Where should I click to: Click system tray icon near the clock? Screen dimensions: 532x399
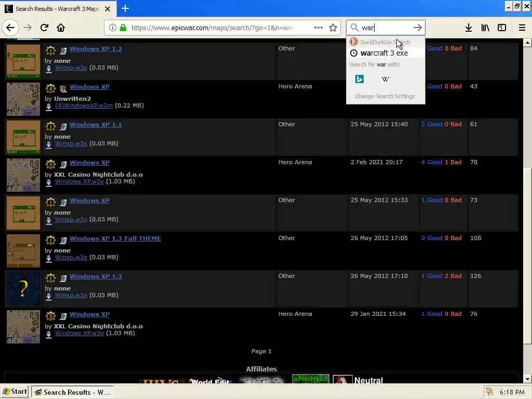tap(489, 392)
